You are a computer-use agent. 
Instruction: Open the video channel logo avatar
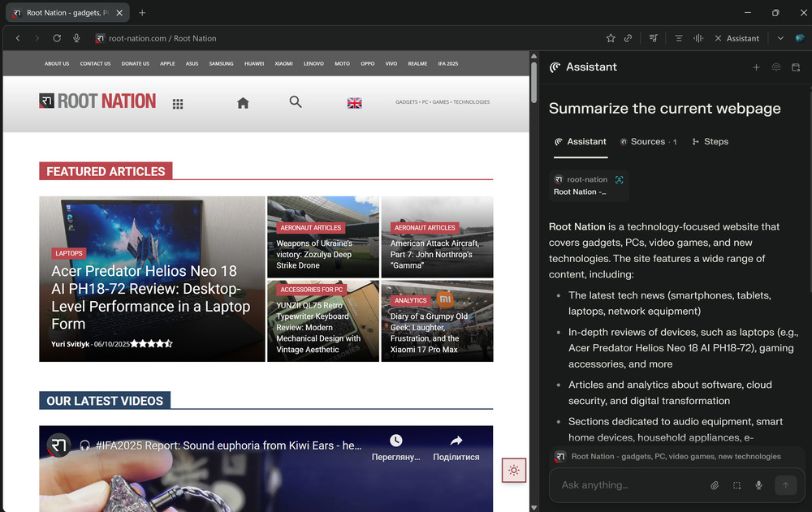58,445
